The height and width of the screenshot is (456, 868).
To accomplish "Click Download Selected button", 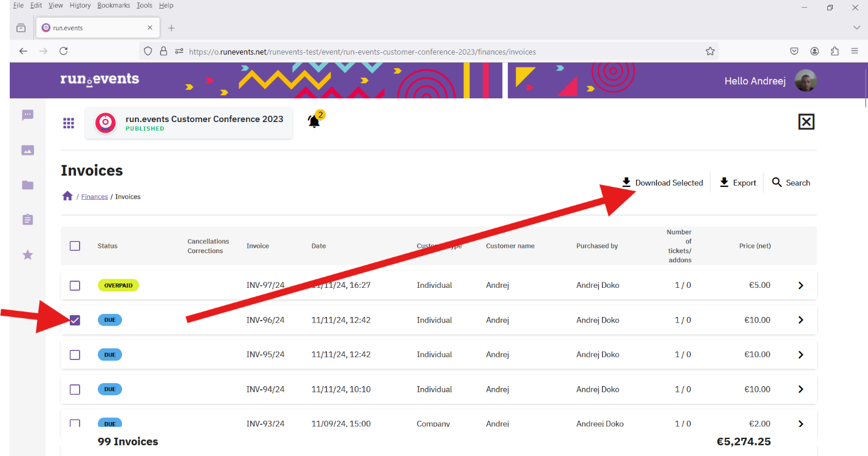I will click(662, 183).
